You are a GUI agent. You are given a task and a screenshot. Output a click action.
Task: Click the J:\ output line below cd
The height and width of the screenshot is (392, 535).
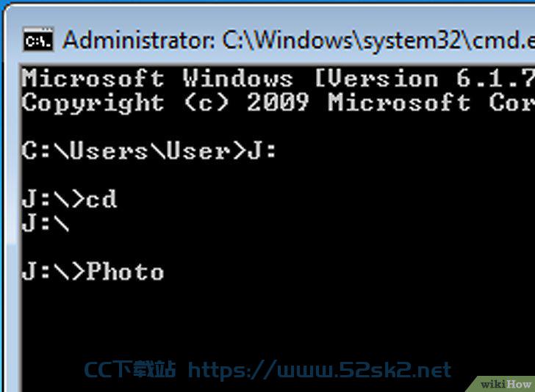click(46, 223)
